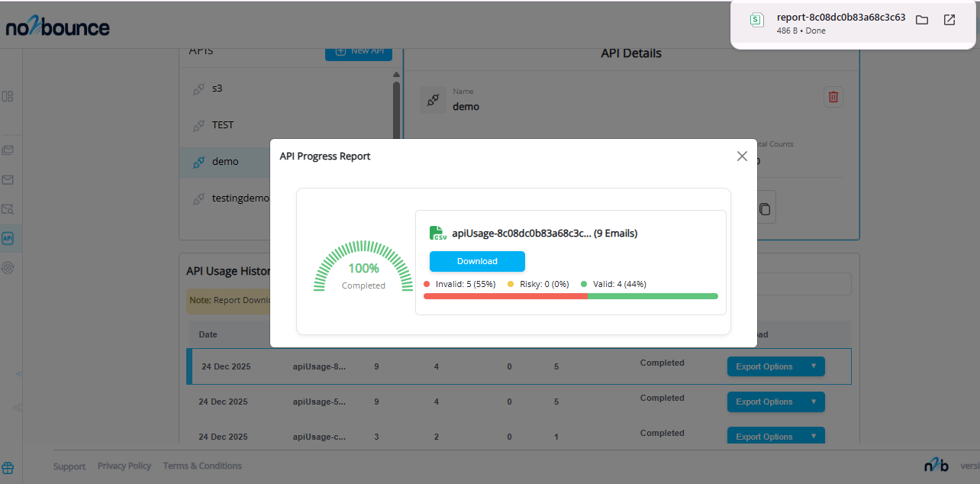Open Export Options for the last row
980x484 pixels.
pos(775,436)
